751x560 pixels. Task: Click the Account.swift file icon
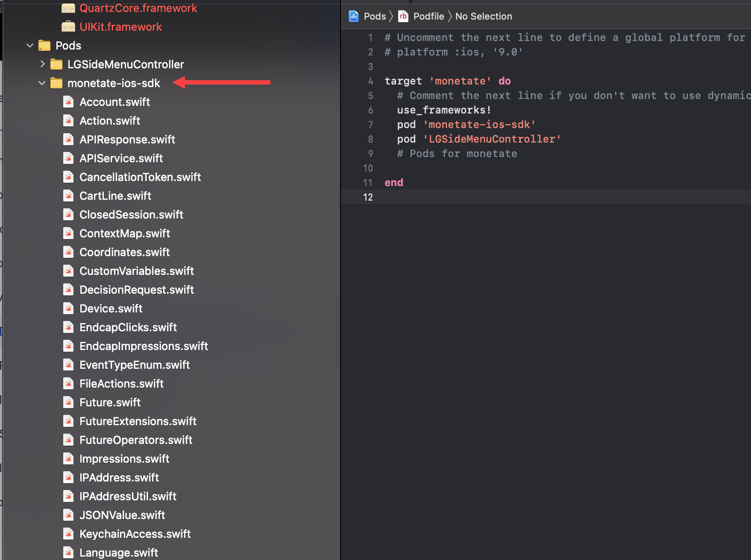coord(68,102)
